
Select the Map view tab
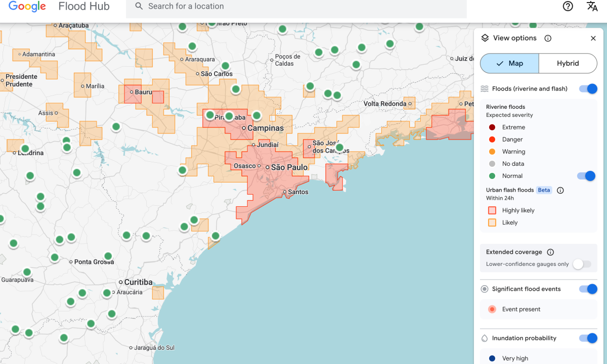[x=514, y=63]
